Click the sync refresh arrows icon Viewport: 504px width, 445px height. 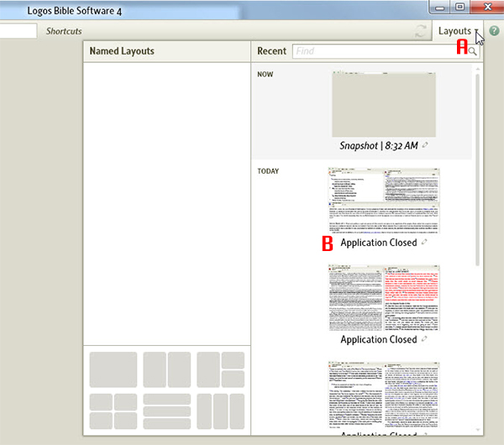(x=421, y=31)
